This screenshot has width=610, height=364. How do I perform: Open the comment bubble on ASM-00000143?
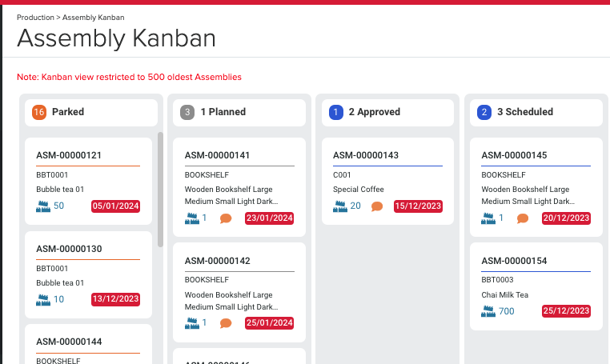377,206
